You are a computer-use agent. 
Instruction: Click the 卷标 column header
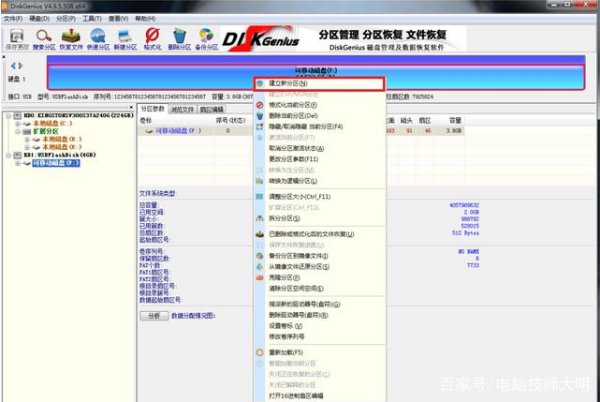click(145, 120)
